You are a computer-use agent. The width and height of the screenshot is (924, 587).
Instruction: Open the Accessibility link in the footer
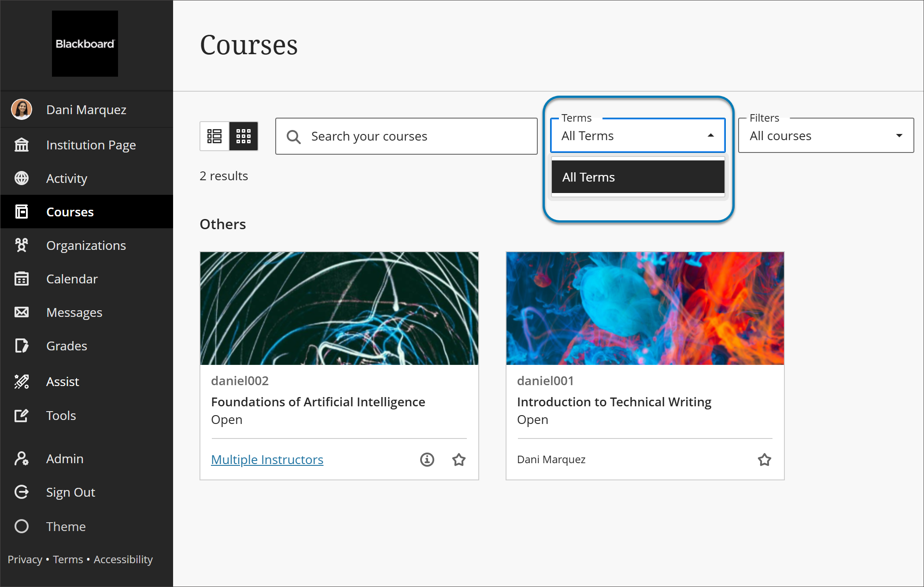click(123, 559)
